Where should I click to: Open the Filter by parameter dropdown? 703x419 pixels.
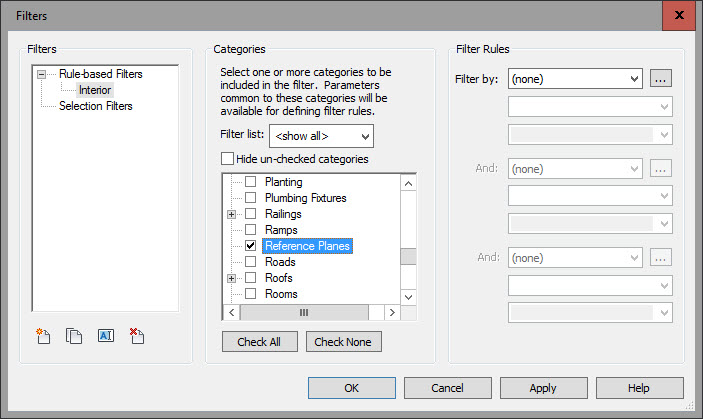point(575,78)
